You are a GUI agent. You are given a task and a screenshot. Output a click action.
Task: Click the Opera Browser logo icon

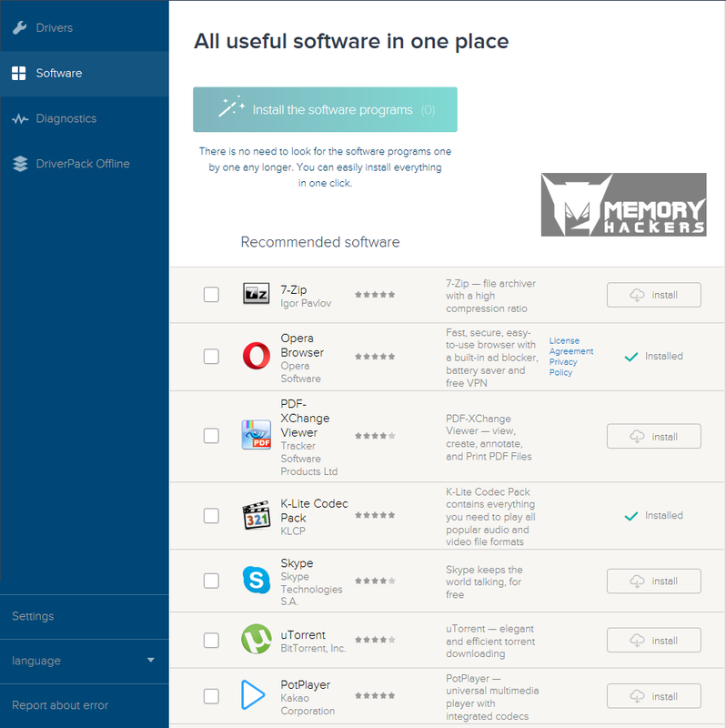(x=257, y=356)
